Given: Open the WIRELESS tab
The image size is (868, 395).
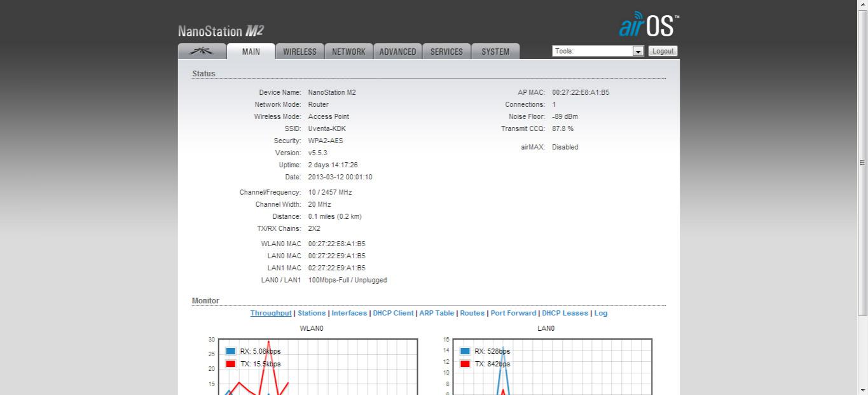Looking at the screenshot, I should pyautogui.click(x=300, y=52).
